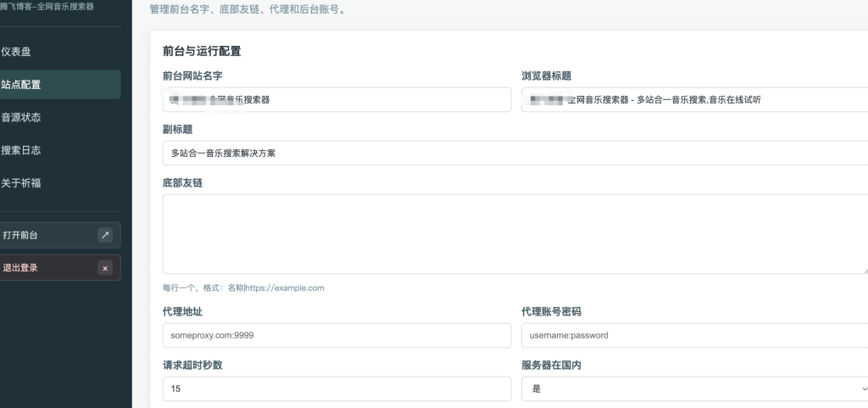
Task: Click the 腾飞博客–全网音乐搜索器 sidebar title
Action: tap(47, 7)
